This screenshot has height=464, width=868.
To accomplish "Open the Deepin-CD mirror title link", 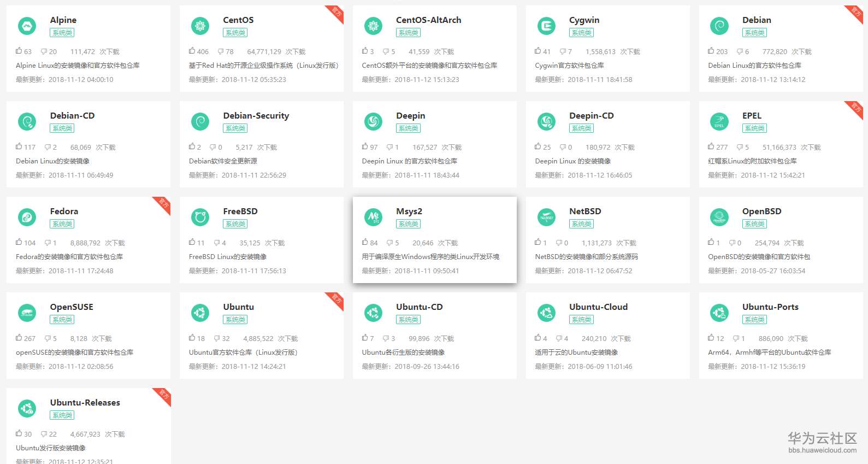I will coord(592,116).
